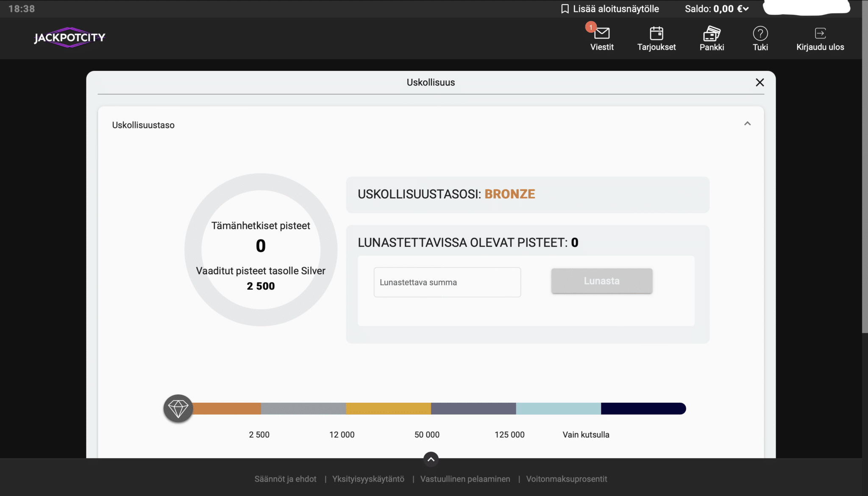The width and height of the screenshot is (868, 496).
Task: Click the Tämänhetkiset pisteet label
Action: pyautogui.click(x=261, y=226)
